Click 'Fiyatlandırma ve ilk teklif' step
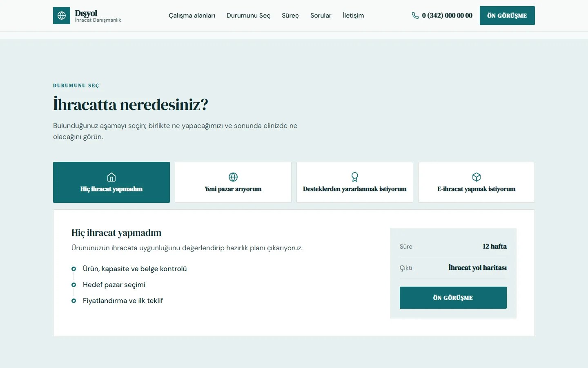The image size is (588, 368). 123,301
